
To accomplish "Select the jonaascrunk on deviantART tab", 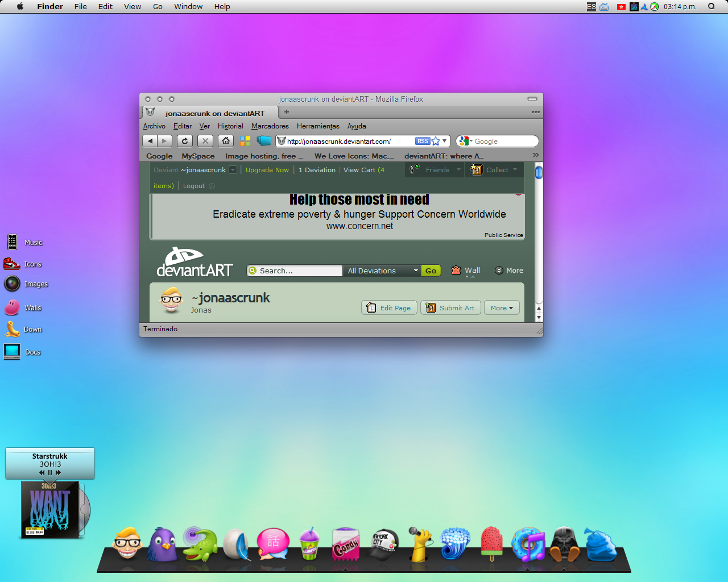I will click(209, 113).
